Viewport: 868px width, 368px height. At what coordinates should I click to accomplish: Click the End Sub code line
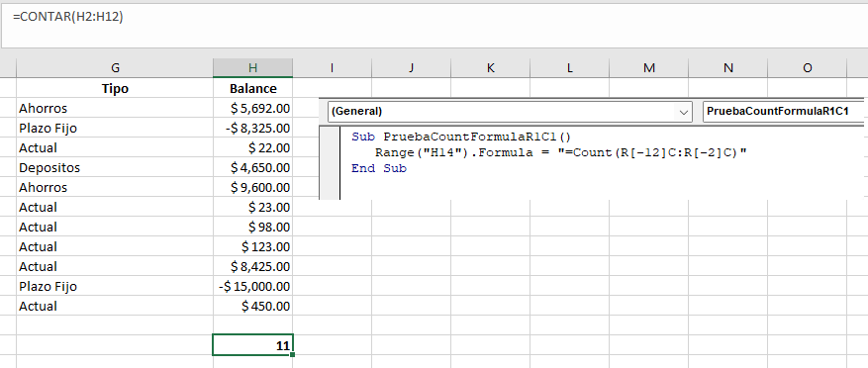[379, 168]
